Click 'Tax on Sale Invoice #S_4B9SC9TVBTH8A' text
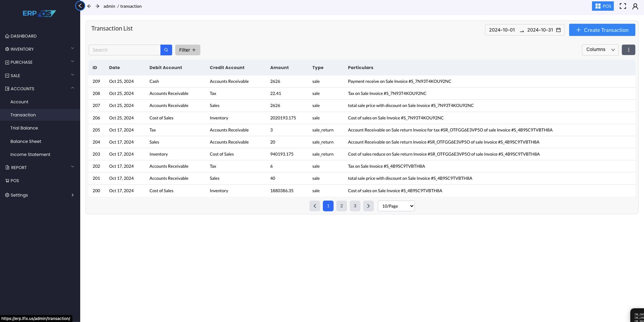The image size is (644, 322). coord(387,166)
